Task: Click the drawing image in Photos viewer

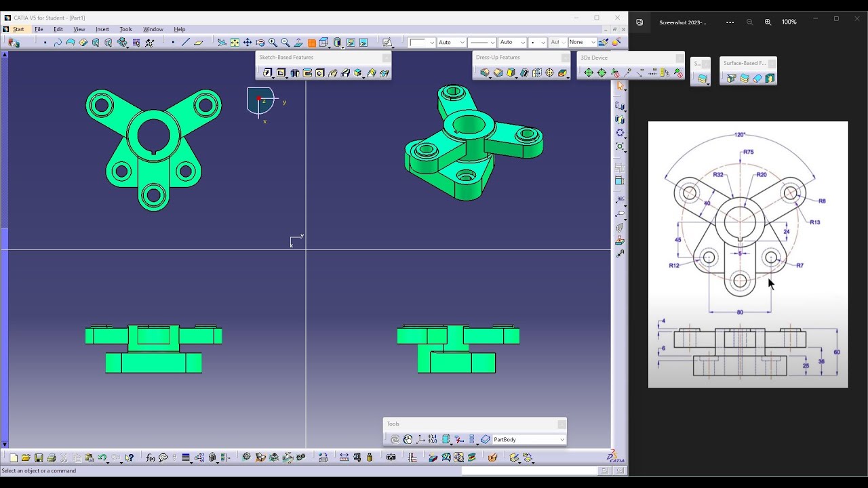Action: [x=748, y=254]
